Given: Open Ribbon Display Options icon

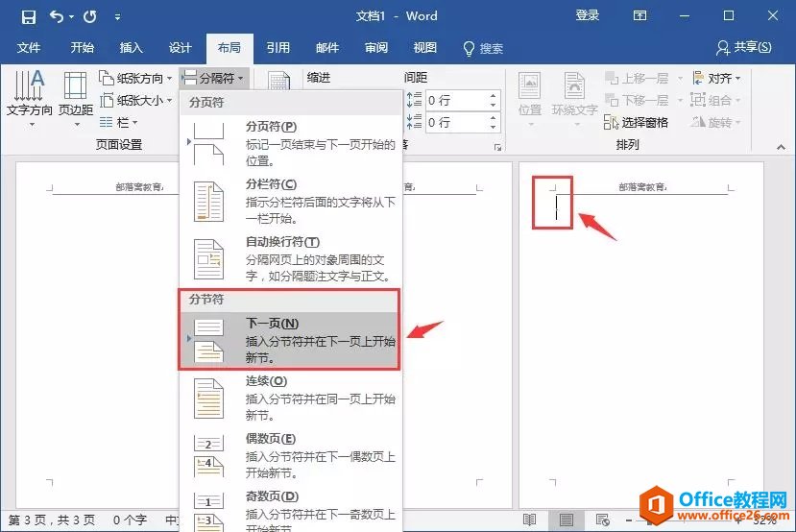Looking at the screenshot, I should coord(639,15).
